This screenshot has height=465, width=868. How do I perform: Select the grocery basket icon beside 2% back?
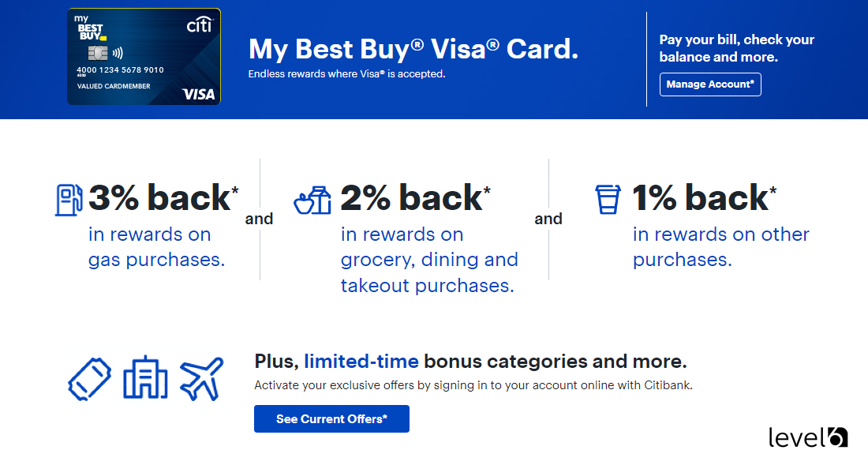pos(314,200)
